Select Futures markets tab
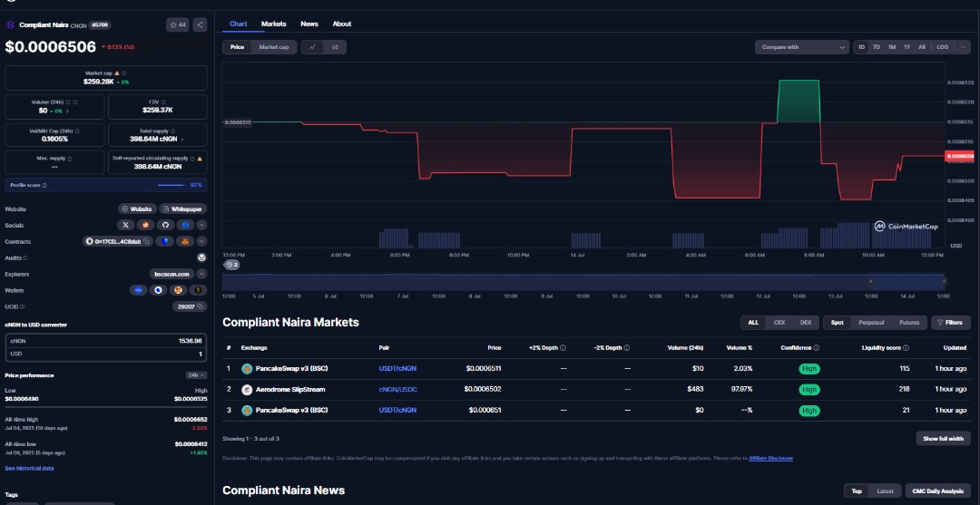The image size is (980, 505). (x=909, y=323)
